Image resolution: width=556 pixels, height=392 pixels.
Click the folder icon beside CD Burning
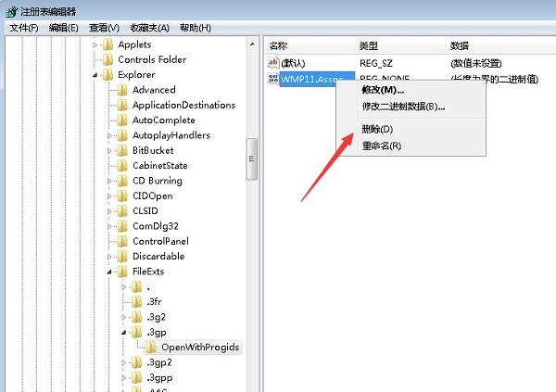point(121,181)
